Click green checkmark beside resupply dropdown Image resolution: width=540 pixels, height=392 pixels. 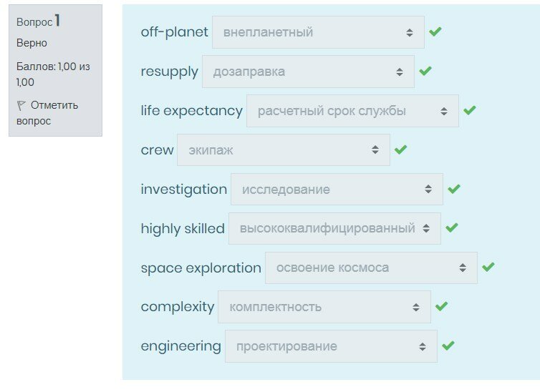[425, 72]
